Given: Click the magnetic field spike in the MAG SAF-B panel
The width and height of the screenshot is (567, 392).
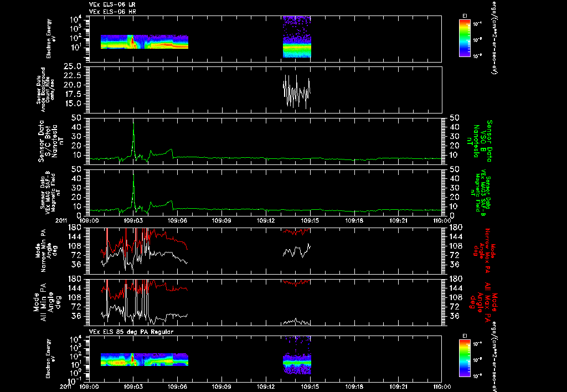Looking at the screenshot, I should point(133,191).
